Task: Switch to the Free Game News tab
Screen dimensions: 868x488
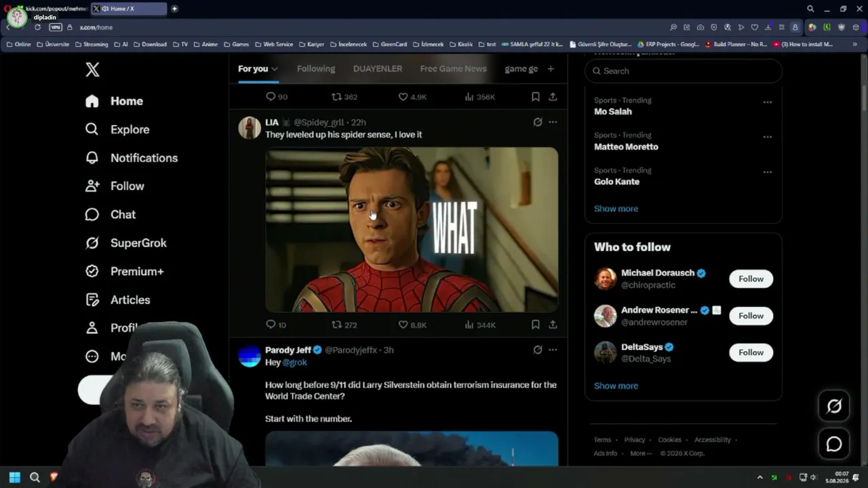Action: (453, 68)
